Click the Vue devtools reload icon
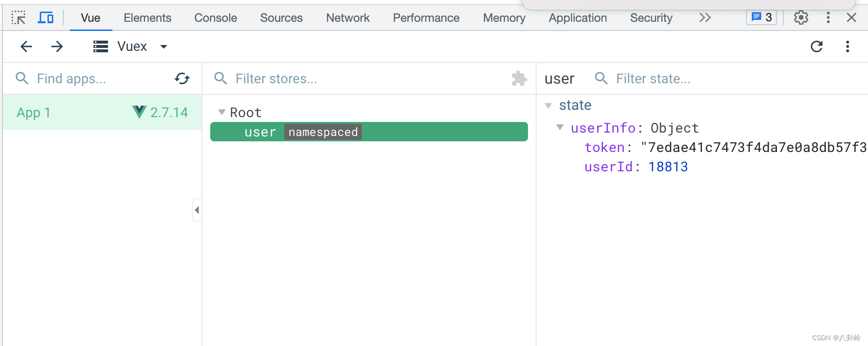868x346 pixels. 817,46
